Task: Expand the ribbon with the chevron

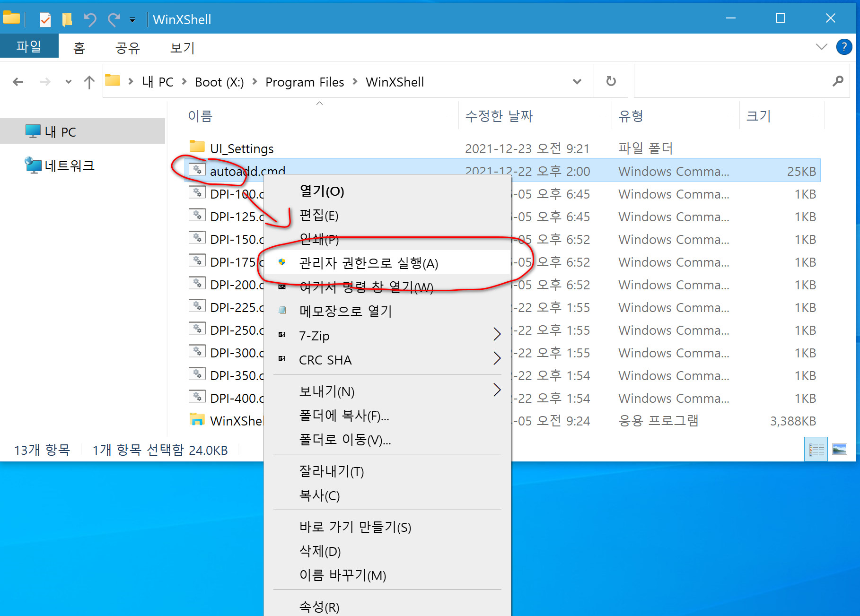Action: [822, 47]
